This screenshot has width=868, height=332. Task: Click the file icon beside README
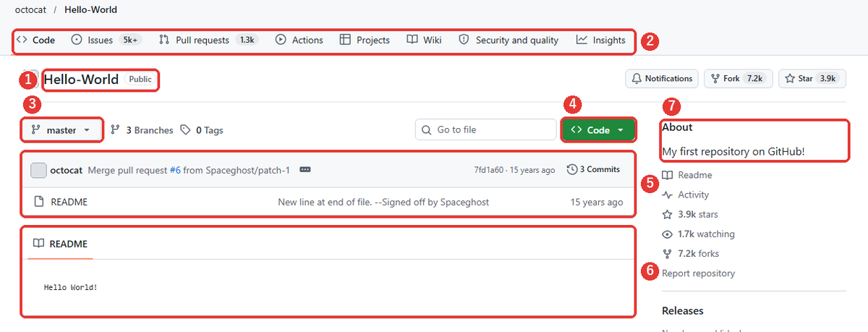coord(39,203)
